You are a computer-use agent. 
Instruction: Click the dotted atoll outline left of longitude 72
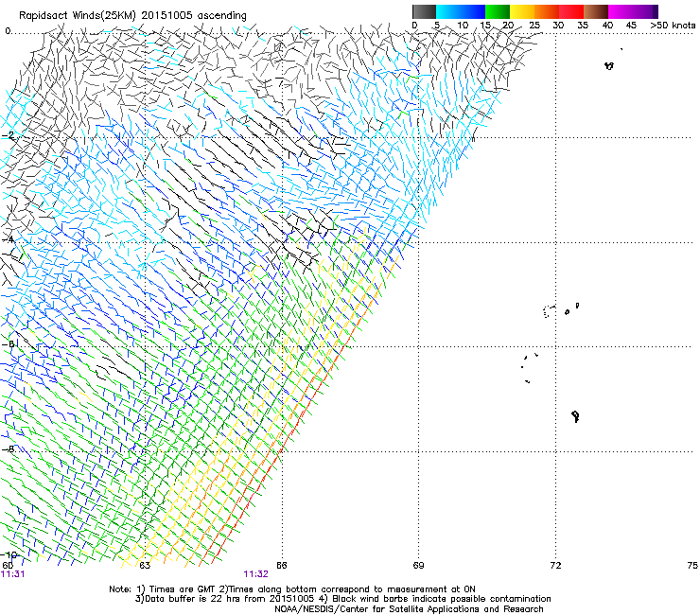(x=549, y=311)
